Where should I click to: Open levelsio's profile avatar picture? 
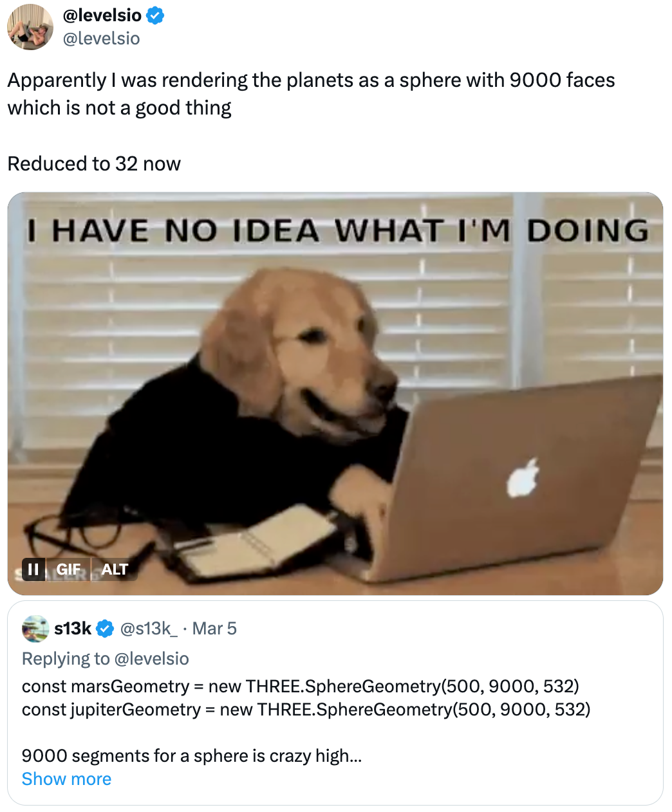[x=30, y=27]
